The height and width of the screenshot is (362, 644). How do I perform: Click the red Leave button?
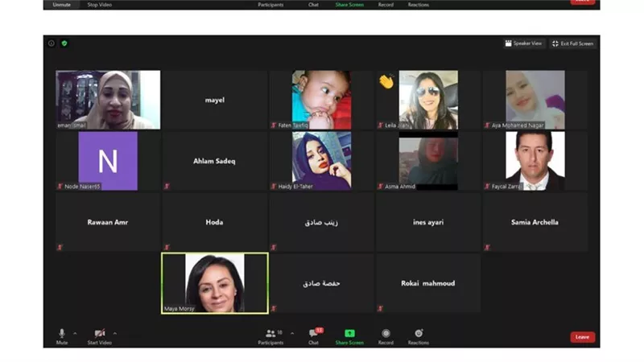tap(582, 337)
